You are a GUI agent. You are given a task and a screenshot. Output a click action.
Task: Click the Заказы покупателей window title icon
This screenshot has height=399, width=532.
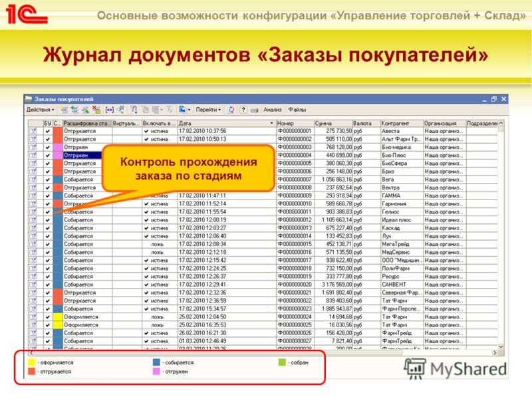click(x=29, y=98)
